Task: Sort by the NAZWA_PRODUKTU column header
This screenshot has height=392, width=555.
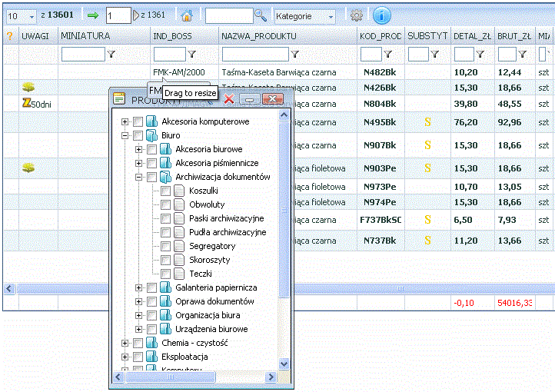Action: coord(259,35)
